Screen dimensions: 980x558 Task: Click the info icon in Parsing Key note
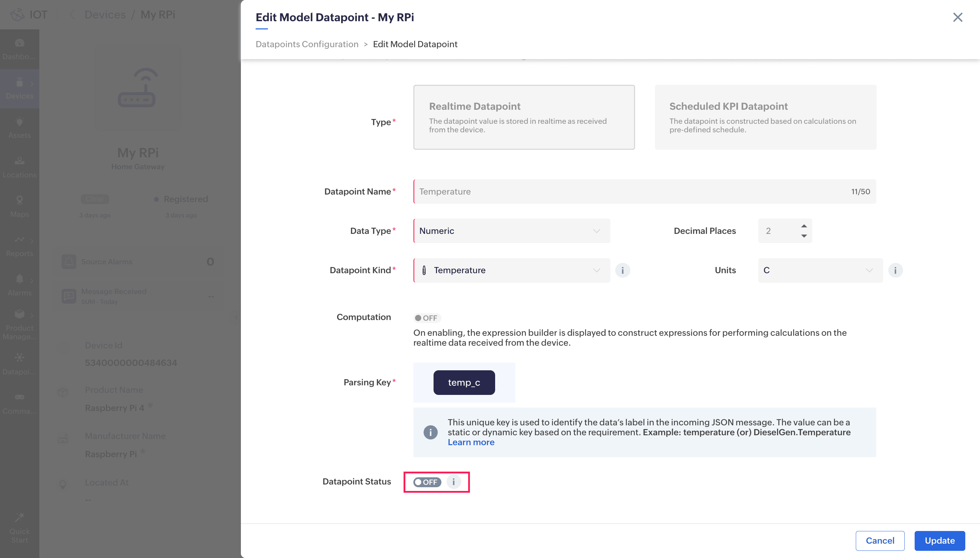tap(430, 432)
